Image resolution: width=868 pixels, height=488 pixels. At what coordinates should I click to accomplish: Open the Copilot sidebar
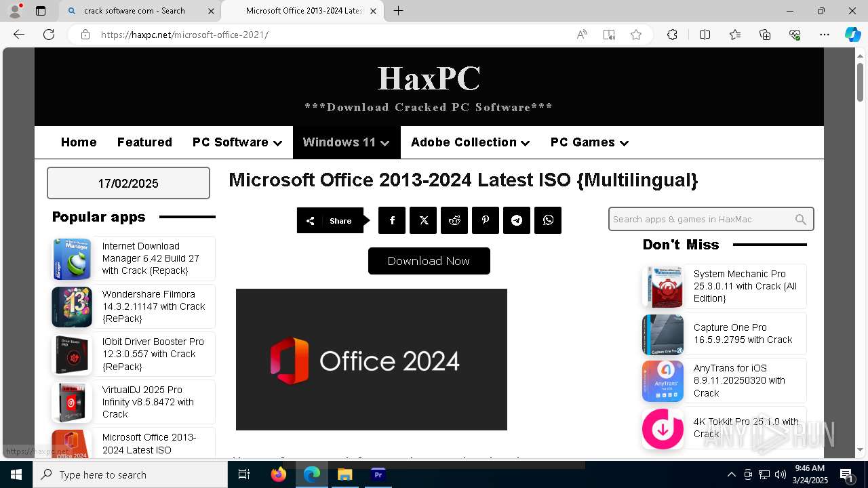pos(852,35)
